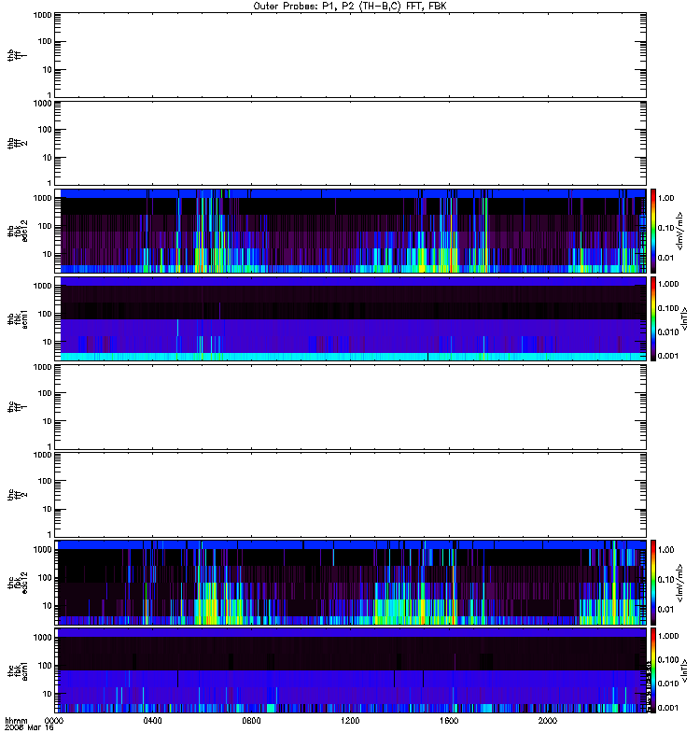Click the thc fbk scm1 spectrogram panel at bottom
700x747 pixels.
351,670
